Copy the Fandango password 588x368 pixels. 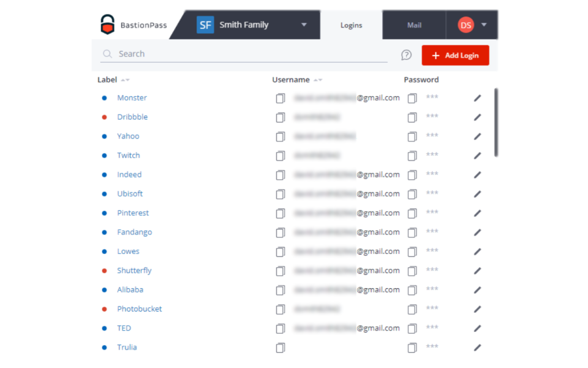(x=412, y=232)
